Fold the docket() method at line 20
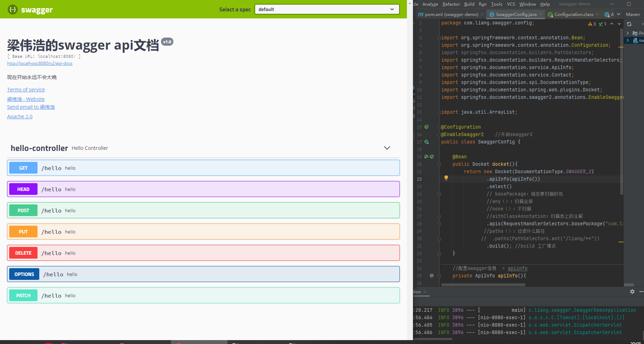 pos(439,164)
